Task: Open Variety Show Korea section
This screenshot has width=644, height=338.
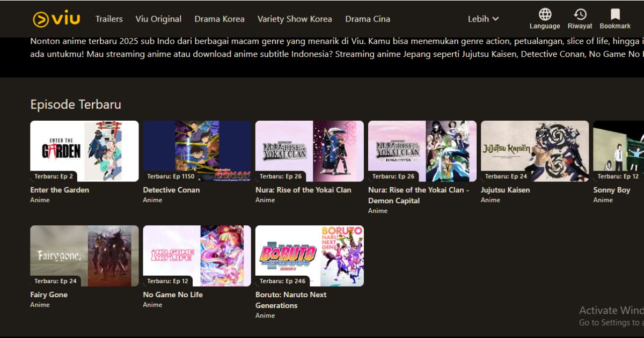Action: click(295, 19)
